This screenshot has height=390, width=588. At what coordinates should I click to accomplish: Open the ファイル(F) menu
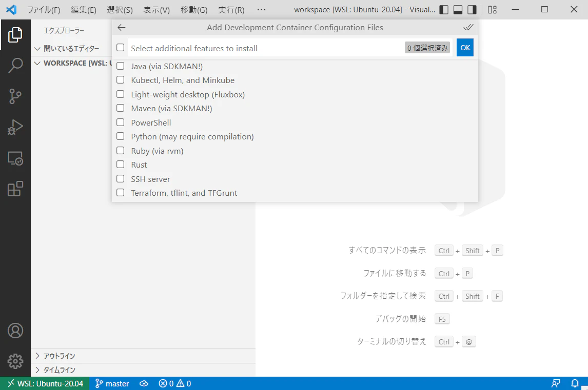coord(44,10)
